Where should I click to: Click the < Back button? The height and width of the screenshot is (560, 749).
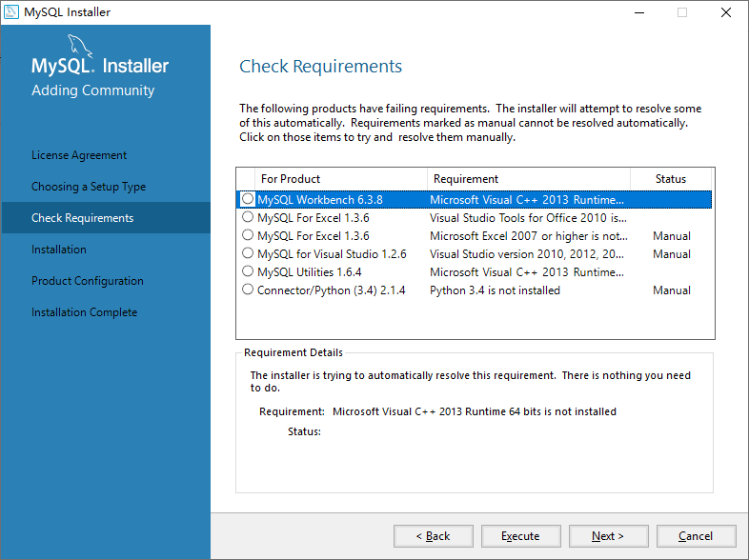click(x=434, y=536)
